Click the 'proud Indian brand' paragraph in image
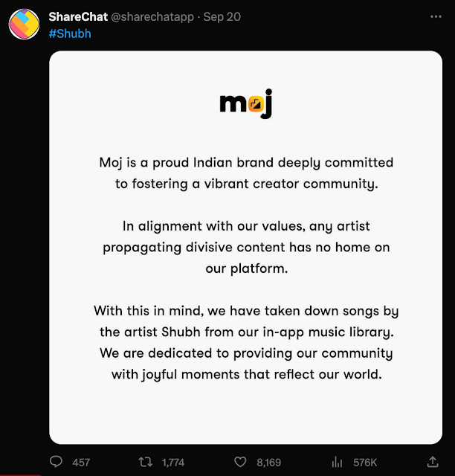Screen dimensions: 455x476 (x=246, y=173)
